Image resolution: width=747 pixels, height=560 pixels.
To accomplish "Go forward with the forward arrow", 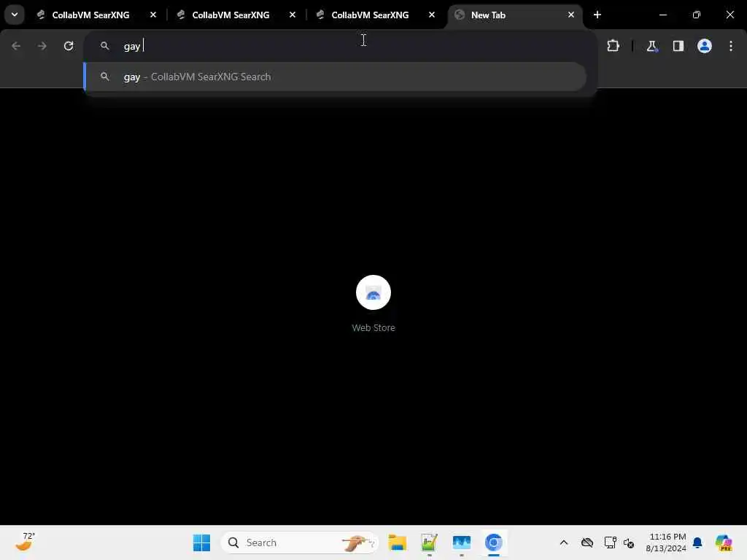I will coord(42,46).
